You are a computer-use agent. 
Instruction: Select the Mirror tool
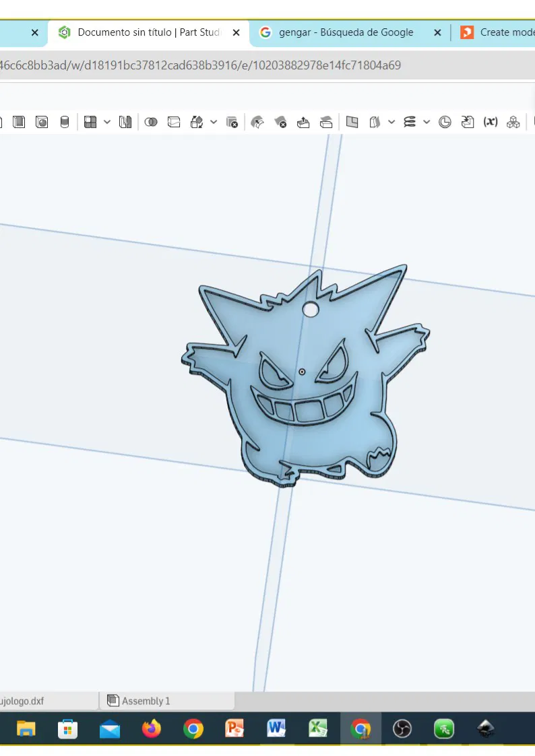click(x=125, y=122)
